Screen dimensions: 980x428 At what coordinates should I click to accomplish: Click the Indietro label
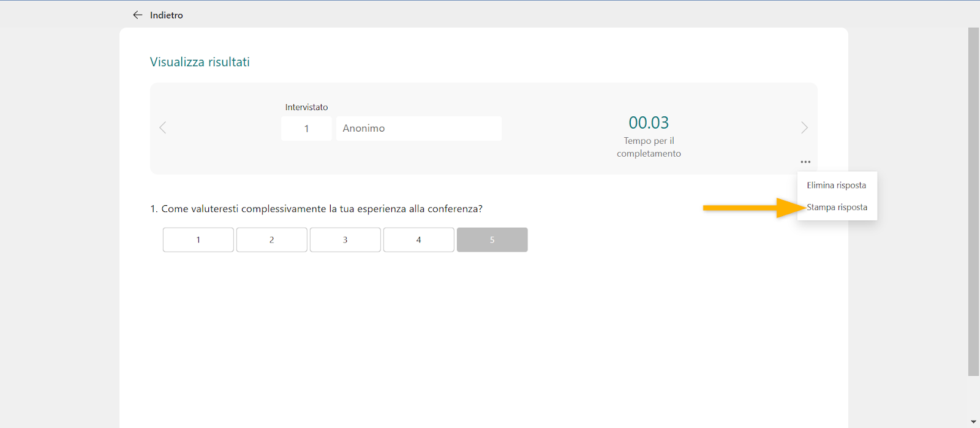point(167,15)
